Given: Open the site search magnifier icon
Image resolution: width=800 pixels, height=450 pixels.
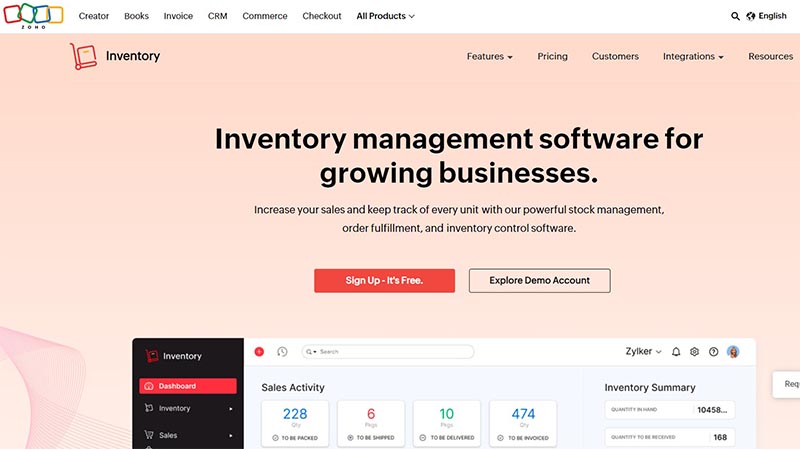Looking at the screenshot, I should 735,16.
